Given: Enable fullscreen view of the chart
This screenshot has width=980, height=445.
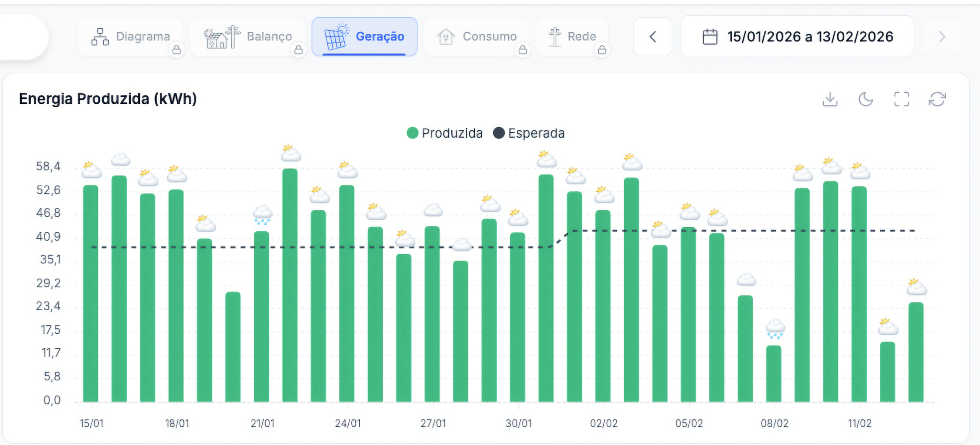Looking at the screenshot, I should pos(901,99).
